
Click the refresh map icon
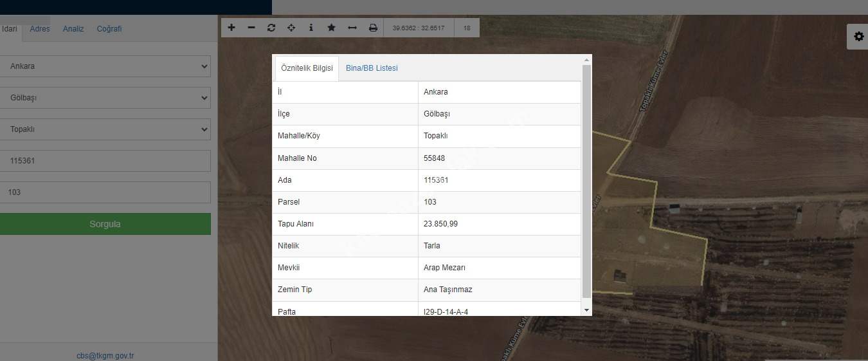(x=271, y=28)
